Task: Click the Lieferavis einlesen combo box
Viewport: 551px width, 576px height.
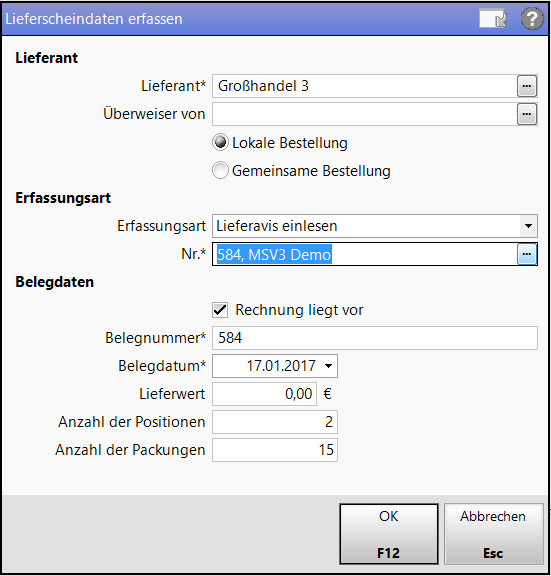Action: (375, 226)
